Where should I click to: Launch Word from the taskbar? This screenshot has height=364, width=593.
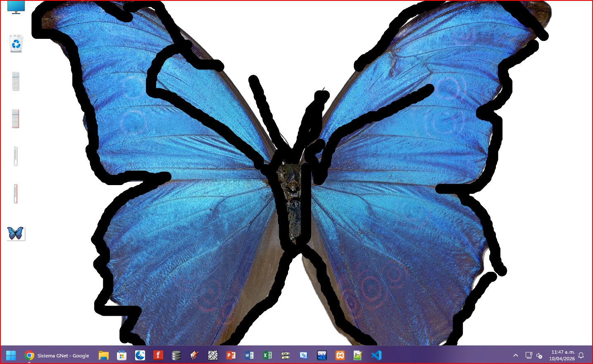[x=249, y=355]
